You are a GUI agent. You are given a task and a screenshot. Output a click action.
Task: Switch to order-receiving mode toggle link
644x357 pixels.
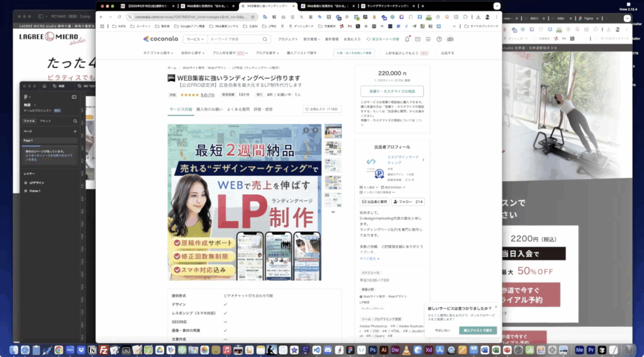tap(383, 40)
